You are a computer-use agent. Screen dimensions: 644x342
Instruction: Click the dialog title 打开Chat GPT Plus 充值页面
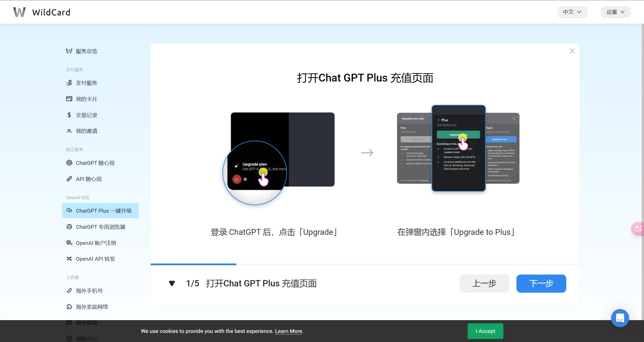click(x=365, y=78)
